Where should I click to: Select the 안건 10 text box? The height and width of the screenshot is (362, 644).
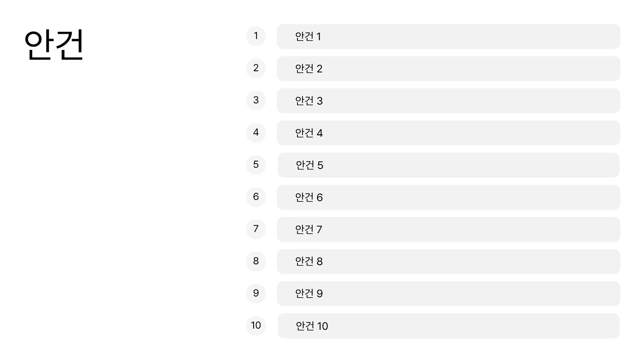tap(448, 326)
